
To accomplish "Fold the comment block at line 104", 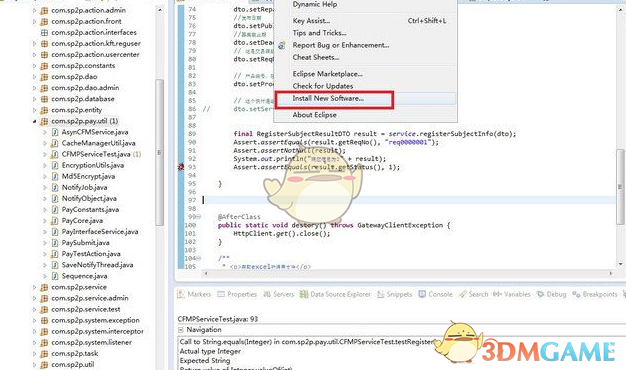I will pos(199,258).
